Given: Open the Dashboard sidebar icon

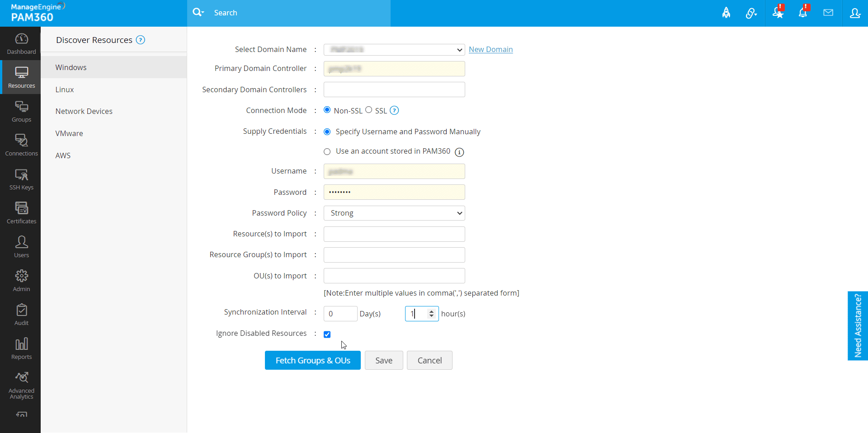Looking at the screenshot, I should (21, 44).
